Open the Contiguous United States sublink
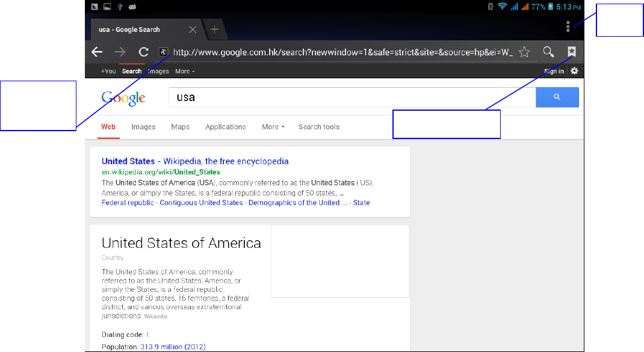 pyautogui.click(x=201, y=203)
